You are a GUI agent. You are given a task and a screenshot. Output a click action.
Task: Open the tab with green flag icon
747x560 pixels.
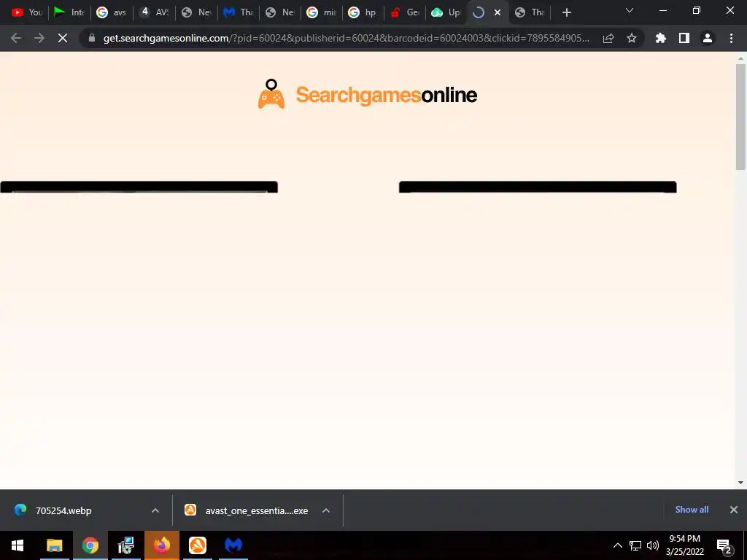[69, 12]
